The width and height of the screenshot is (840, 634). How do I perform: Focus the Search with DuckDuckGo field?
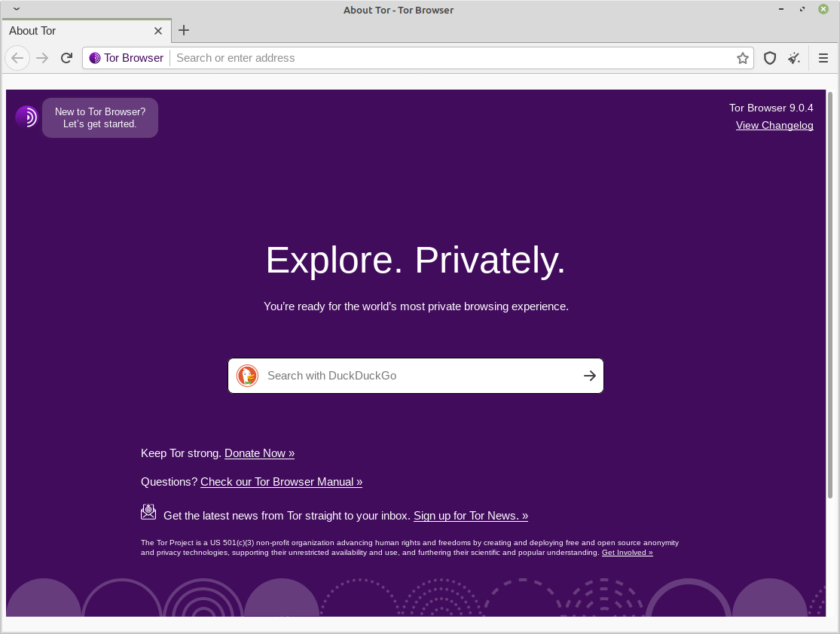tap(416, 376)
